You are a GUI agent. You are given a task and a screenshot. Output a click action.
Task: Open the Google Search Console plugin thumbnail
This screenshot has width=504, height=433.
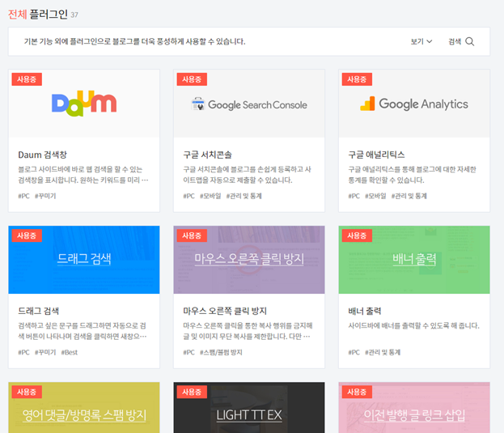[x=249, y=104]
